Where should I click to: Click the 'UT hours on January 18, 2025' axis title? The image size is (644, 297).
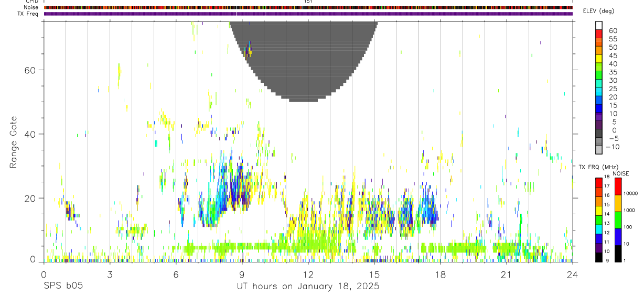(308, 287)
